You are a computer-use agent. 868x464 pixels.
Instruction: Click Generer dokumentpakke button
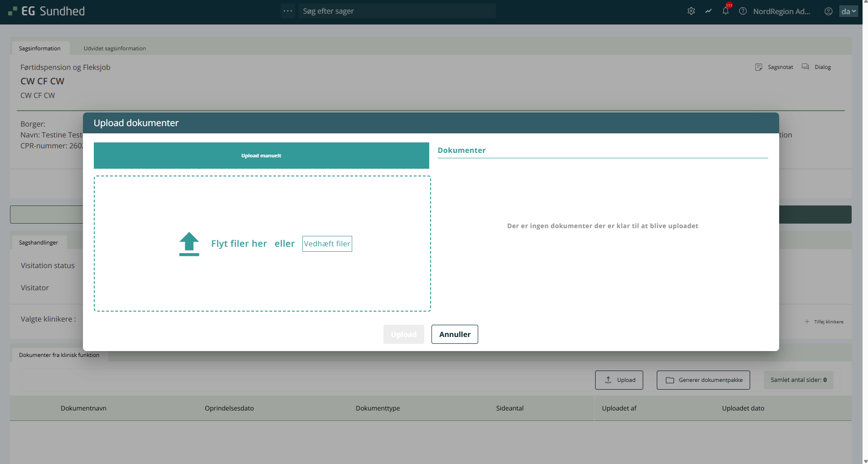(x=703, y=380)
